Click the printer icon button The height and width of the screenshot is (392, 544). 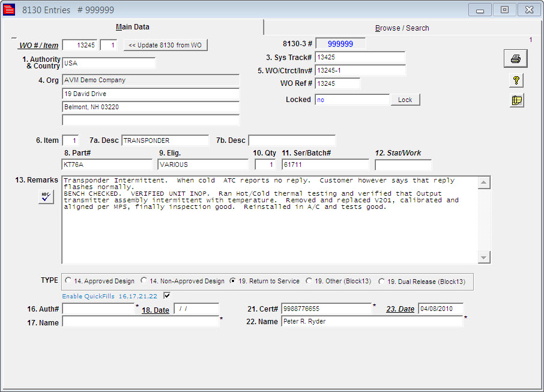(x=515, y=59)
